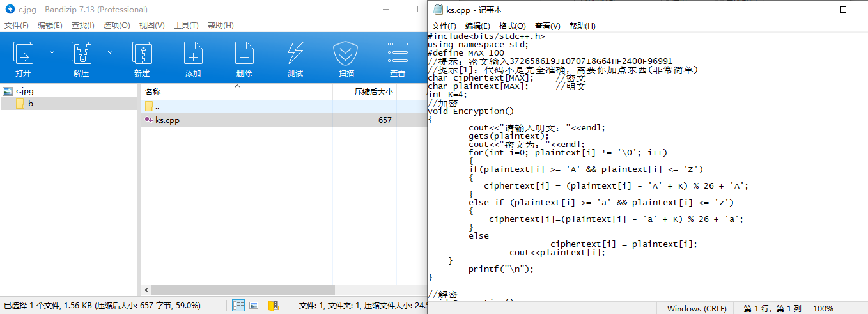Toggle image preview view in status bar
The image size is (868, 314).
coord(254,306)
